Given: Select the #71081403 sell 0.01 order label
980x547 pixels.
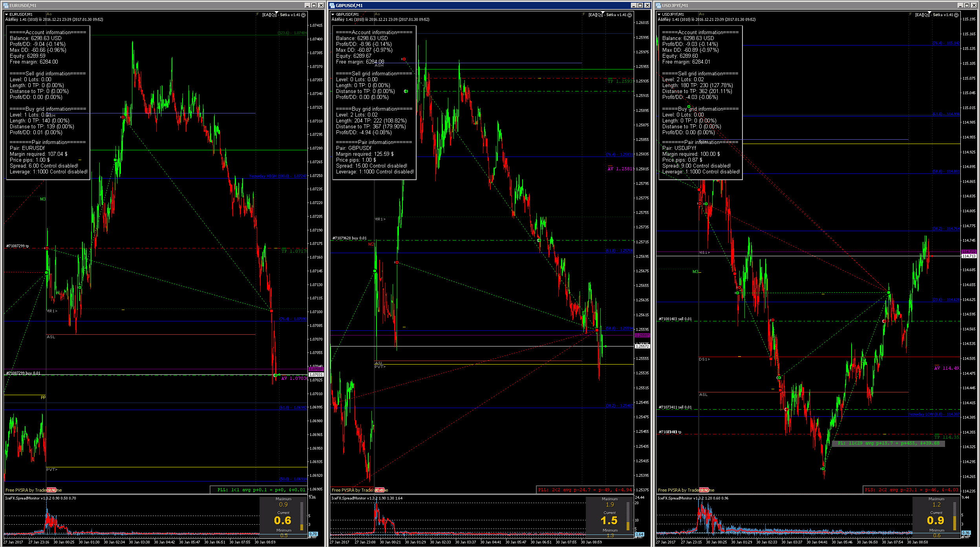Looking at the screenshot, I should [x=675, y=319].
